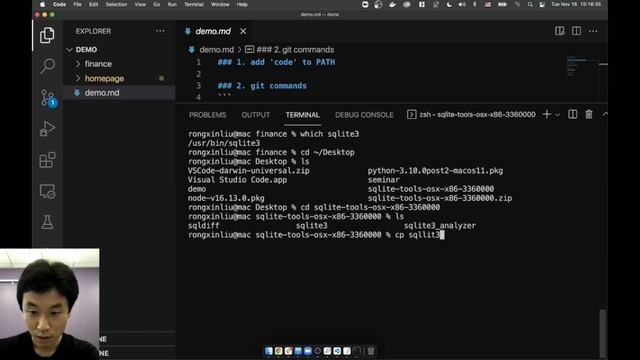This screenshot has width=640, height=360.
Task: Click 'python-3.10.0post2-macos11.pkg' in the terminal output
Action: click(435, 171)
